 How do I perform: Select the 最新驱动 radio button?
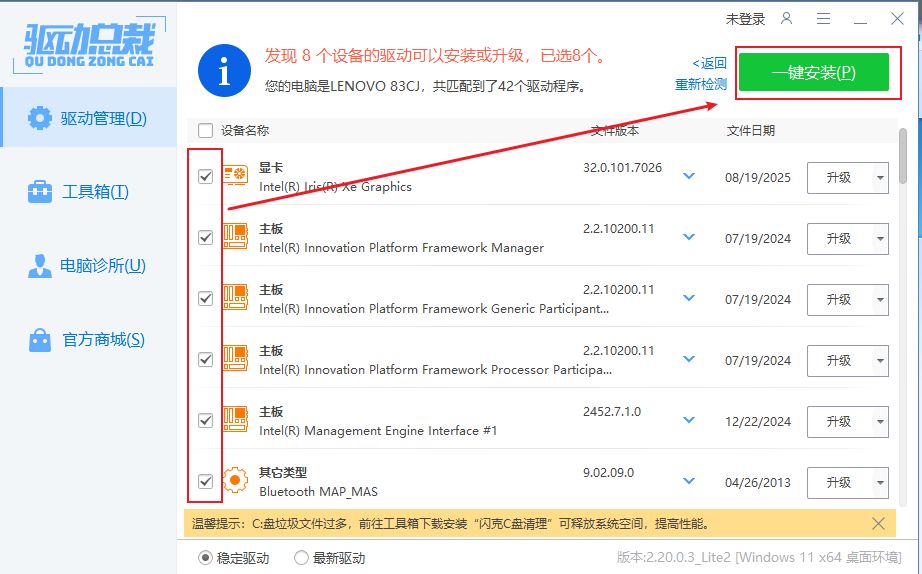(x=301, y=558)
